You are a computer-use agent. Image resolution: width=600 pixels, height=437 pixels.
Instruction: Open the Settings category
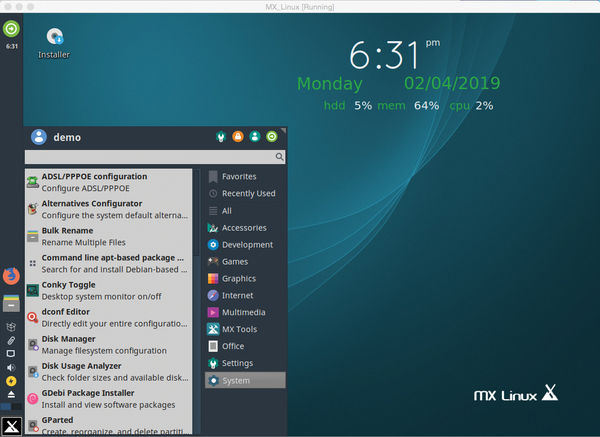245,363
